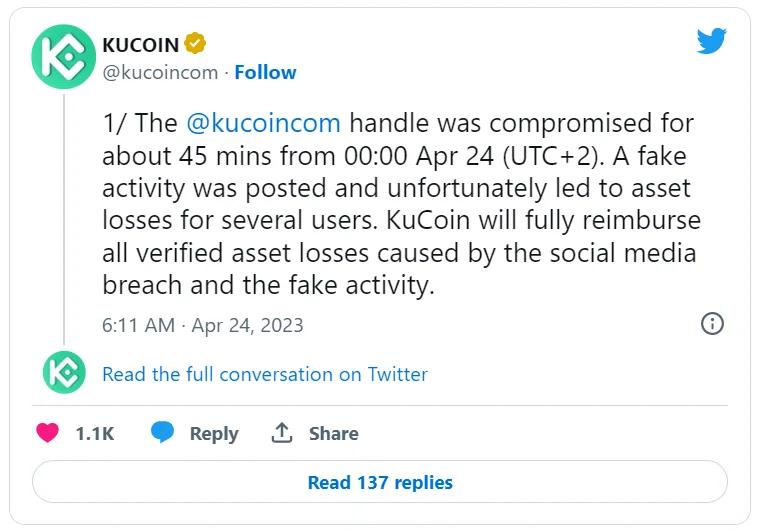Read the full conversation on Twitter
The image size is (759, 531).
265,374
